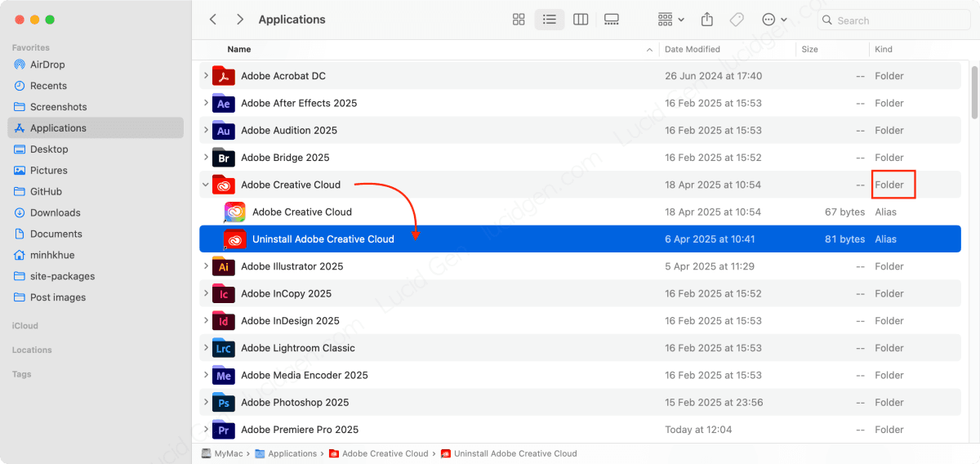Viewport: 980px width, 464px height.
Task: Open GitHub in the sidebar
Action: tap(96, 192)
